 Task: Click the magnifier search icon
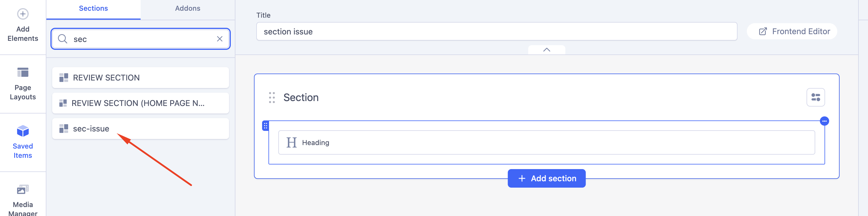(62, 39)
